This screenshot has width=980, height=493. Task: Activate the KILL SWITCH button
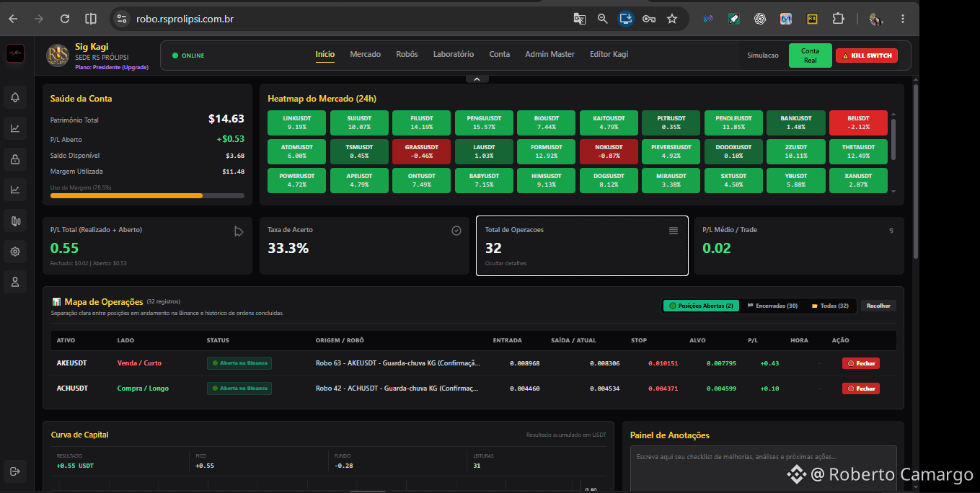click(x=866, y=55)
